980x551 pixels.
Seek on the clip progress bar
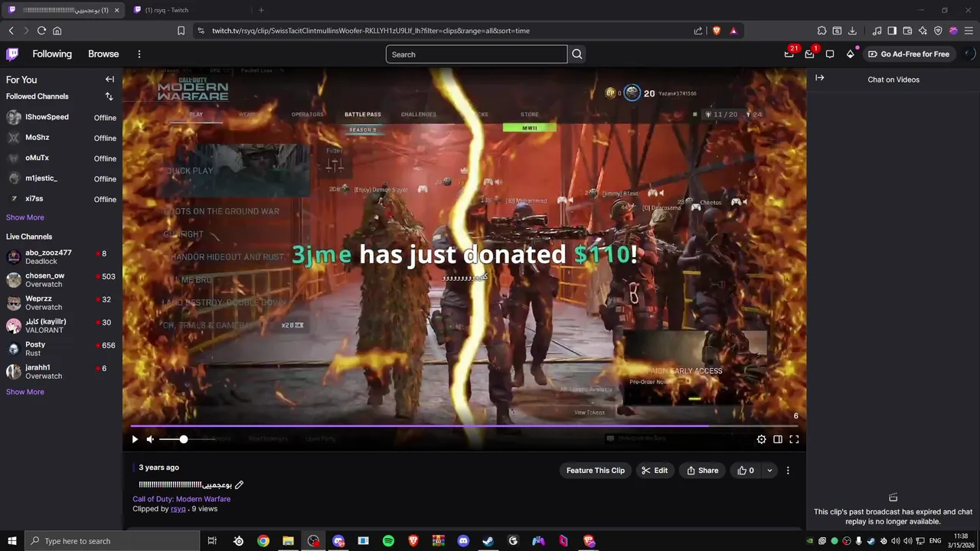(x=464, y=426)
